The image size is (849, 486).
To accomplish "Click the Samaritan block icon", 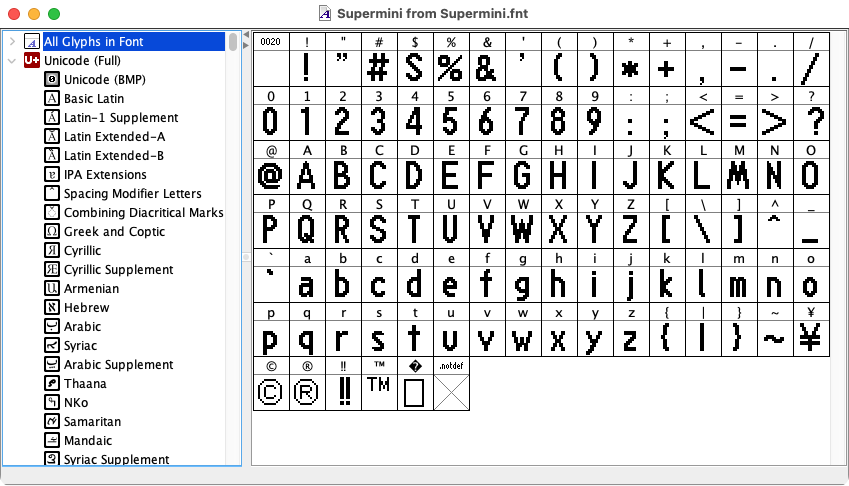I will click(52, 421).
